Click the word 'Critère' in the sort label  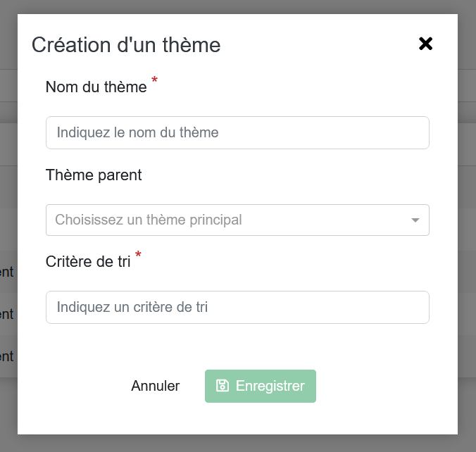coord(69,261)
